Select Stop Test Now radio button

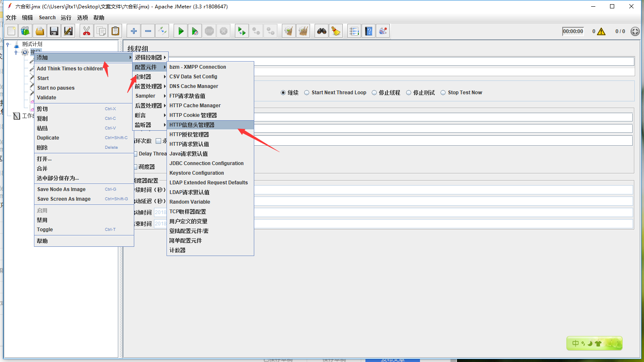[443, 93]
